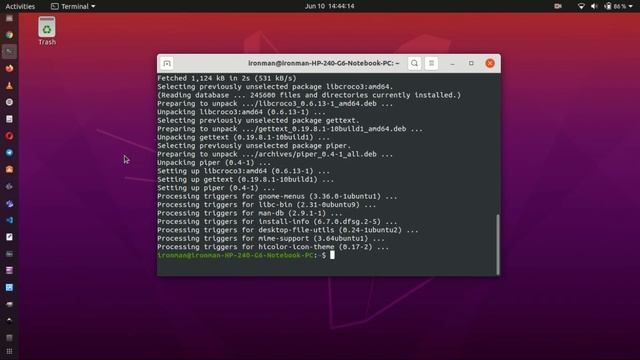Show all applications grid button
This screenshot has width=640, height=360.
(x=9, y=351)
